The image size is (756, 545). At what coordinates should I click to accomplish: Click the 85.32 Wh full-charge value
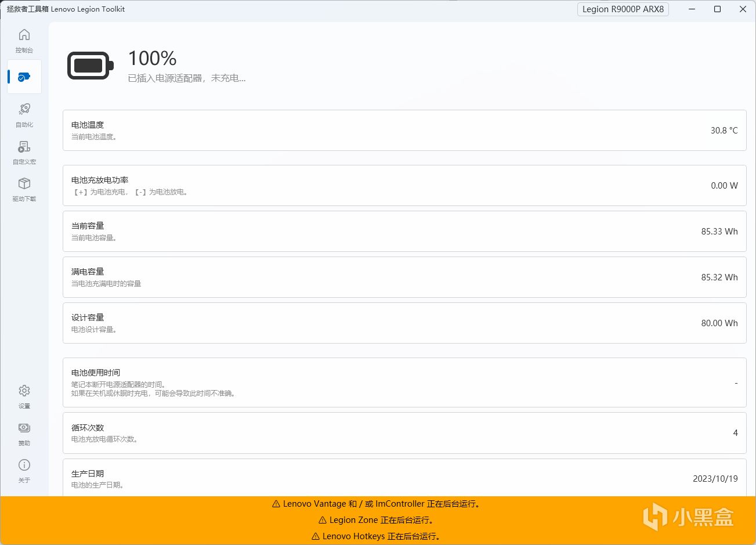(x=719, y=277)
